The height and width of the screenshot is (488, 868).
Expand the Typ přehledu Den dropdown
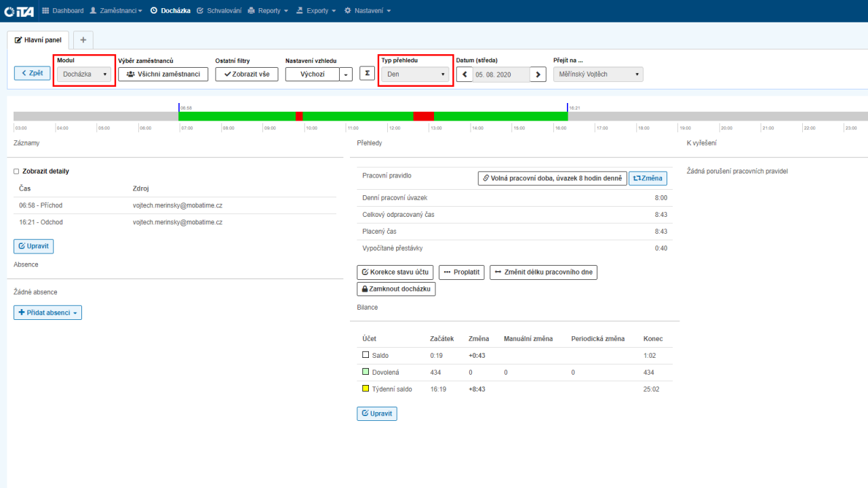pyautogui.click(x=415, y=75)
